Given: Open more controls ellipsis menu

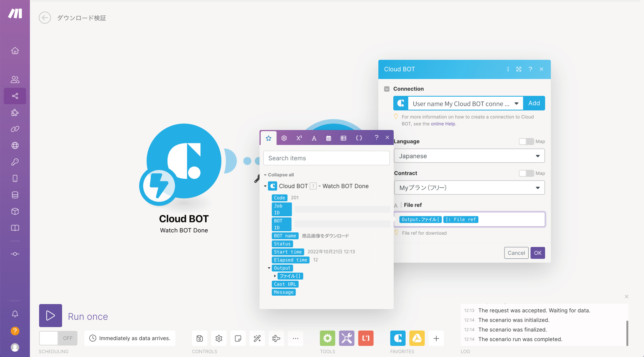Looking at the screenshot, I should click(296, 338).
